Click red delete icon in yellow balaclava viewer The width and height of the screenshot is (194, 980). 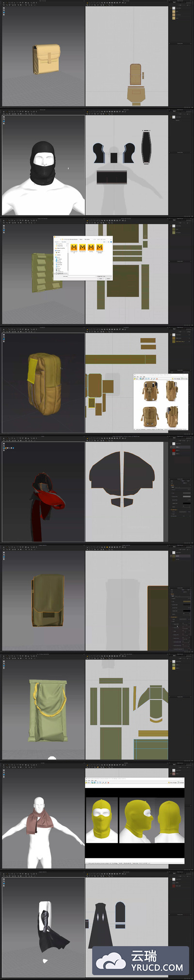tap(109, 783)
